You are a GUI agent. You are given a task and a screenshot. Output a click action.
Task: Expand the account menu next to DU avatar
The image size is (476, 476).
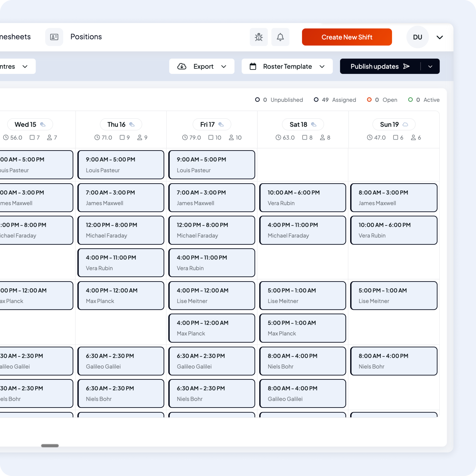440,37
